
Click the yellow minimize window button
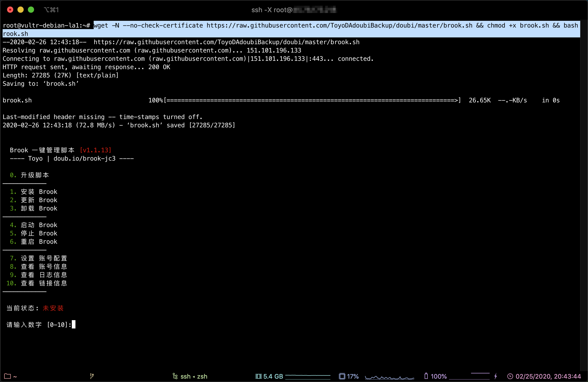point(21,10)
